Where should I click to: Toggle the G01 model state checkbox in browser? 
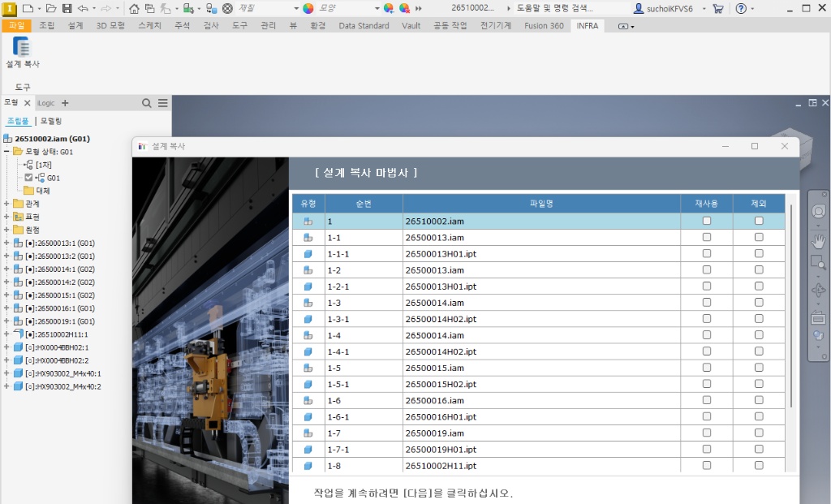(x=28, y=178)
